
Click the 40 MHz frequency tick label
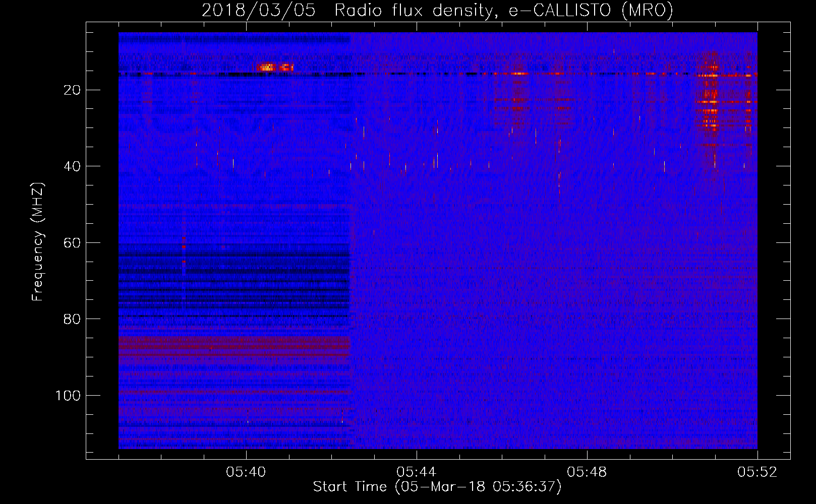(x=73, y=166)
